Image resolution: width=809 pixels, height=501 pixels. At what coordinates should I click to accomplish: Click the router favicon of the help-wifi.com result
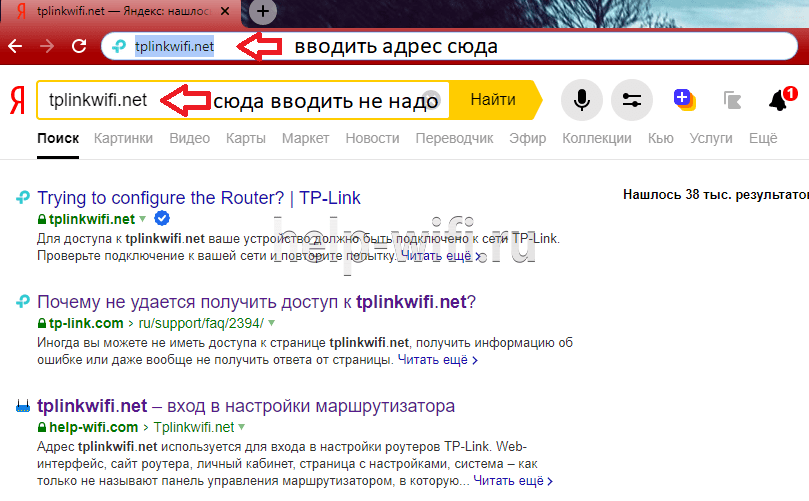23,407
